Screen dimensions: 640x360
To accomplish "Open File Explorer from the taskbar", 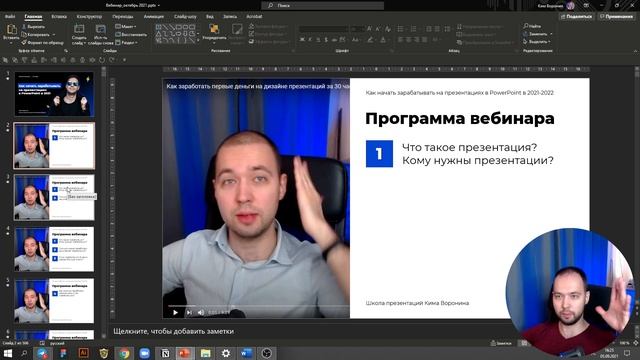I will coord(205,353).
